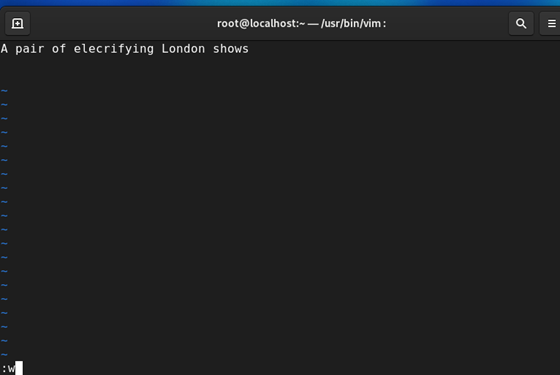
Task: Click the empty editor area after shows
Action: click(404, 49)
